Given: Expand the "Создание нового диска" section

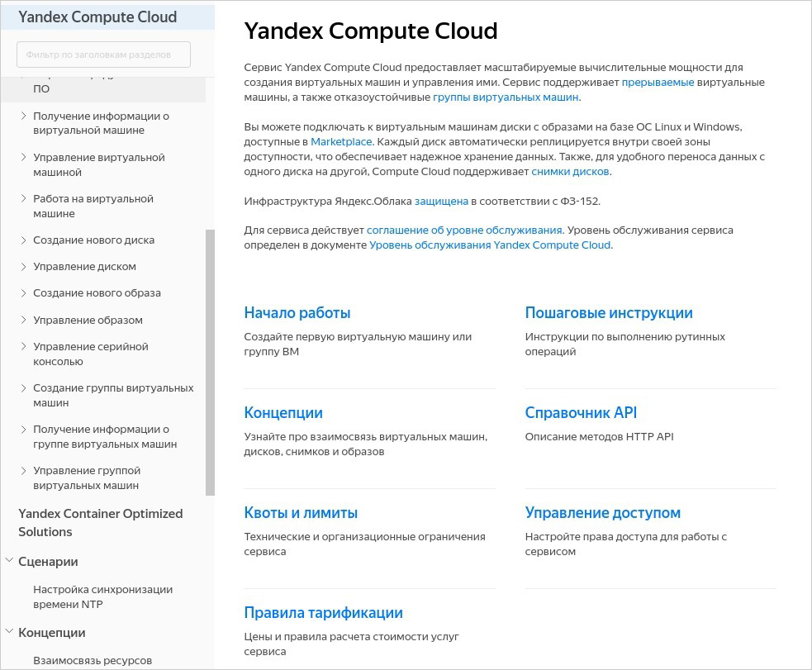Looking at the screenshot, I should pos(93,240).
